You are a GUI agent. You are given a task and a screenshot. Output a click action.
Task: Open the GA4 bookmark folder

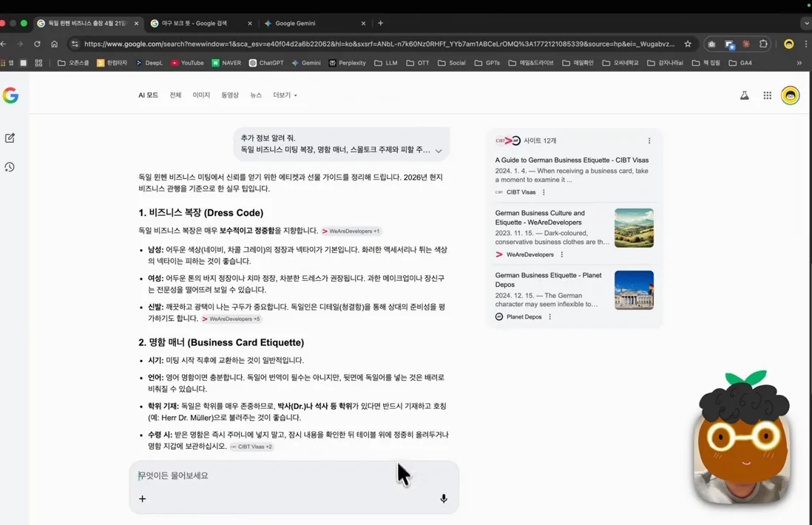click(740, 63)
